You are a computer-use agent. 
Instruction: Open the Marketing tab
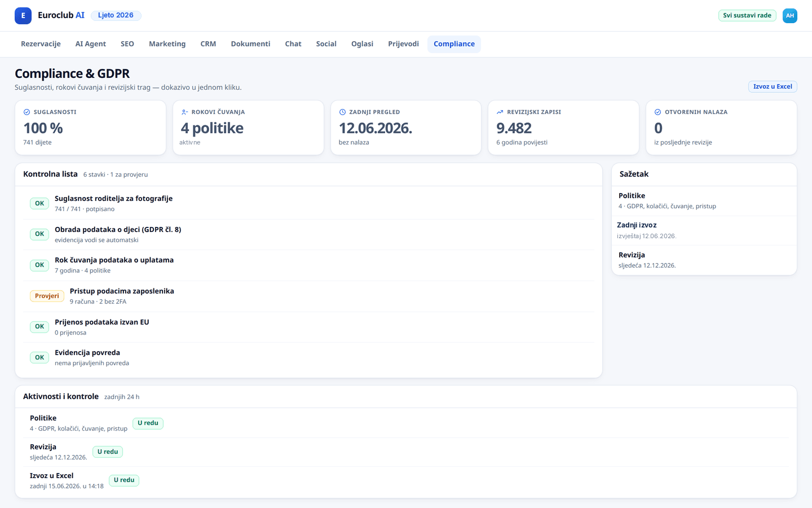(x=167, y=44)
